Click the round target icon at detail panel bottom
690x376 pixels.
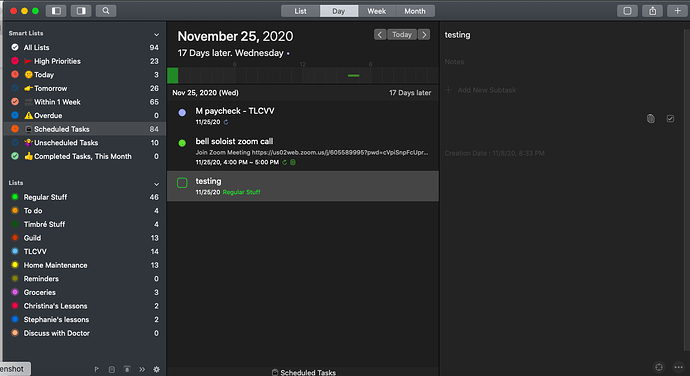point(659,367)
